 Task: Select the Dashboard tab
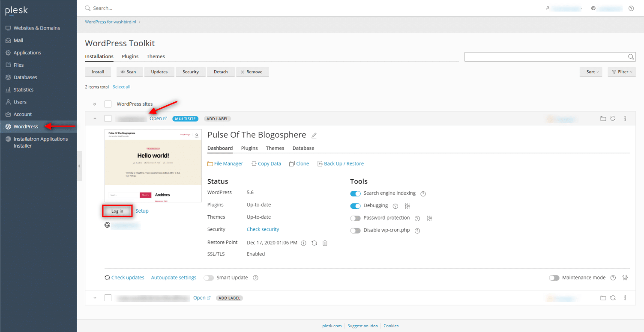[x=220, y=148]
